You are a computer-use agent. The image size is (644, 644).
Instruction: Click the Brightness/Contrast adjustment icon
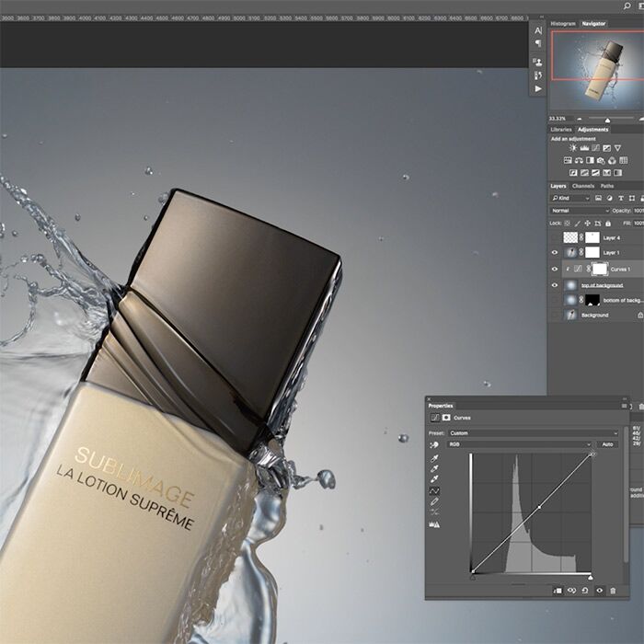[x=573, y=147]
